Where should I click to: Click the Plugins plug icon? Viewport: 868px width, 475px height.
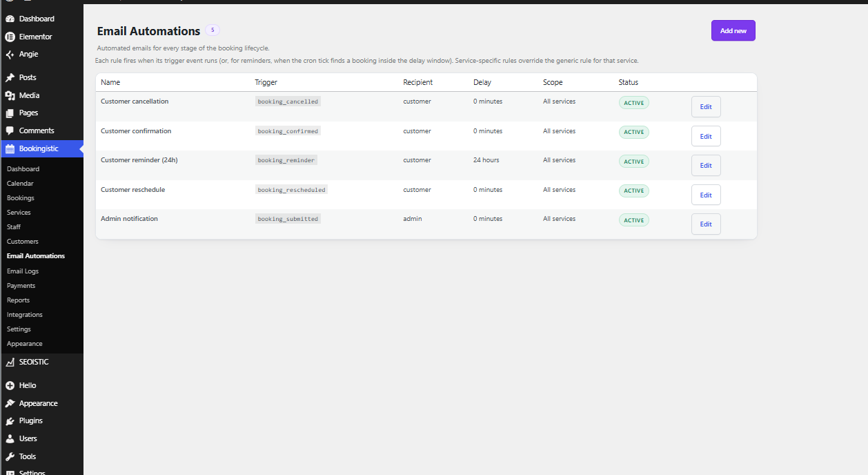click(x=10, y=420)
